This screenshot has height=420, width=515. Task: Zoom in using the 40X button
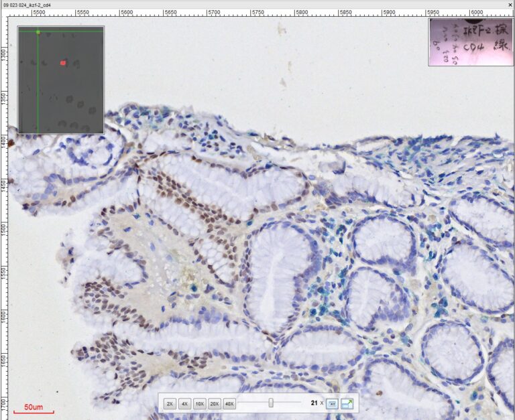(x=230, y=403)
